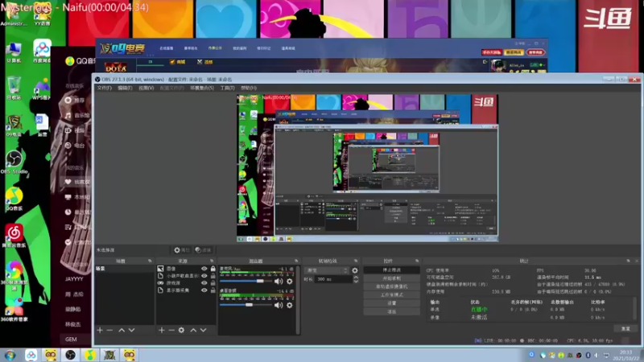Remove selected source with minus icon
The width and height of the screenshot is (644, 362).
171,330
